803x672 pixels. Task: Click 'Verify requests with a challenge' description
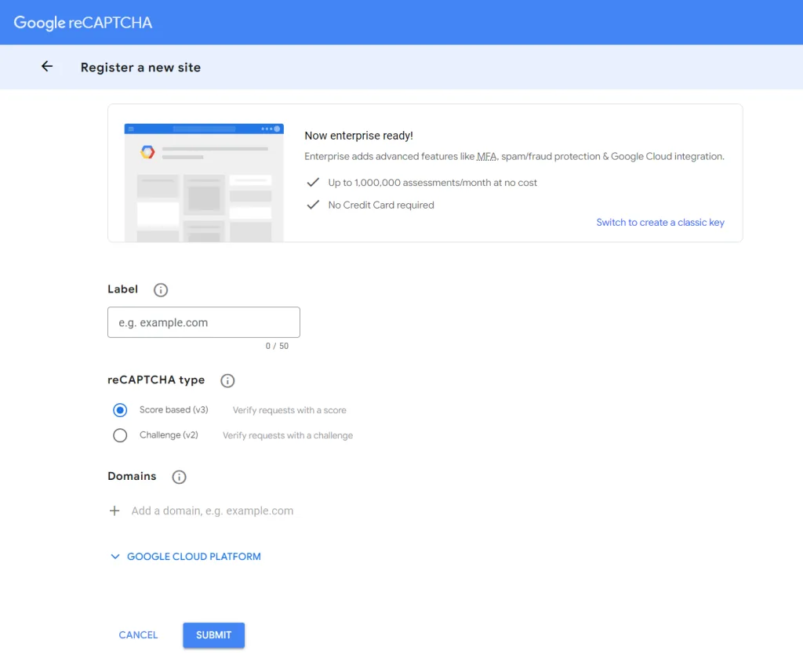click(288, 435)
